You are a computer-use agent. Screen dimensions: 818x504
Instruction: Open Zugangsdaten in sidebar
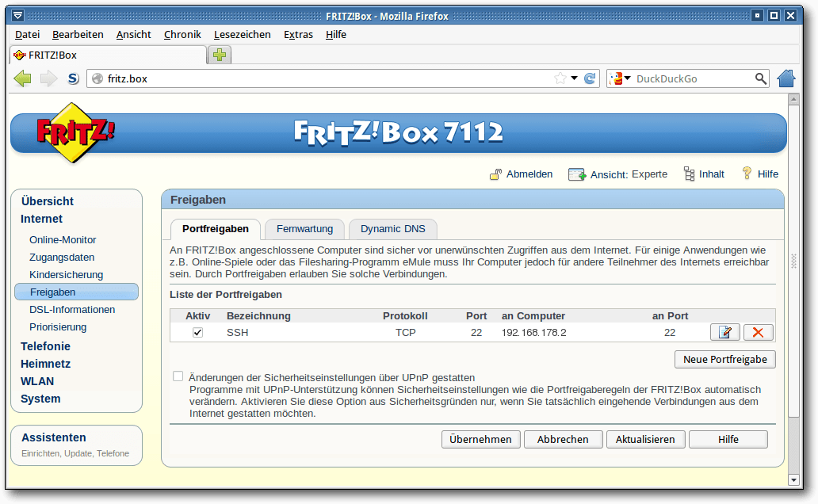[x=62, y=258]
